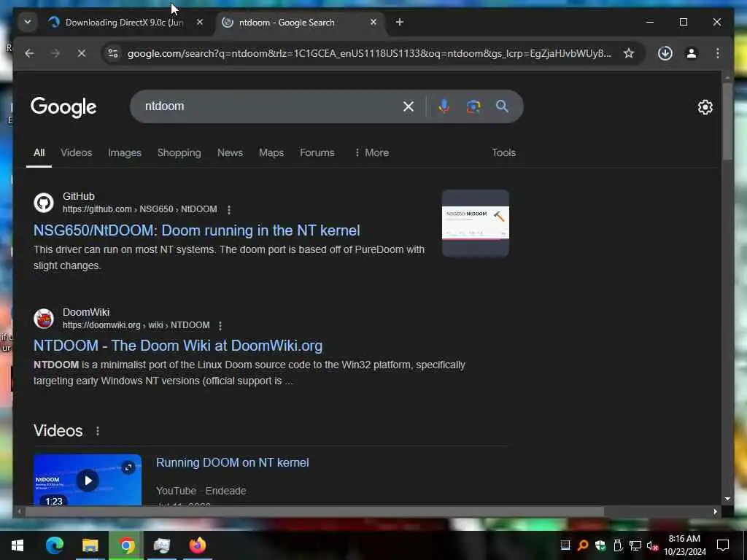Open Running DOOM on NT kernel link
This screenshot has height=560, width=747.
coord(233,463)
